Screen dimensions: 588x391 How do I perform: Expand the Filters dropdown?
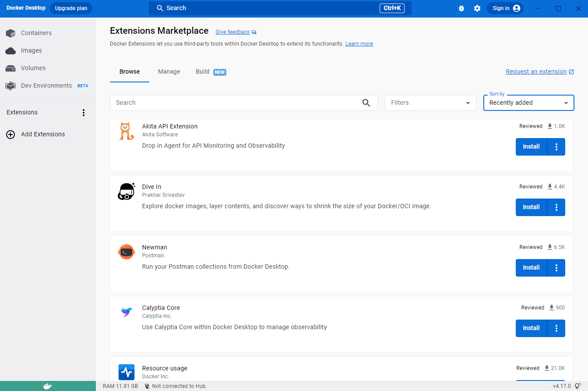click(x=430, y=103)
